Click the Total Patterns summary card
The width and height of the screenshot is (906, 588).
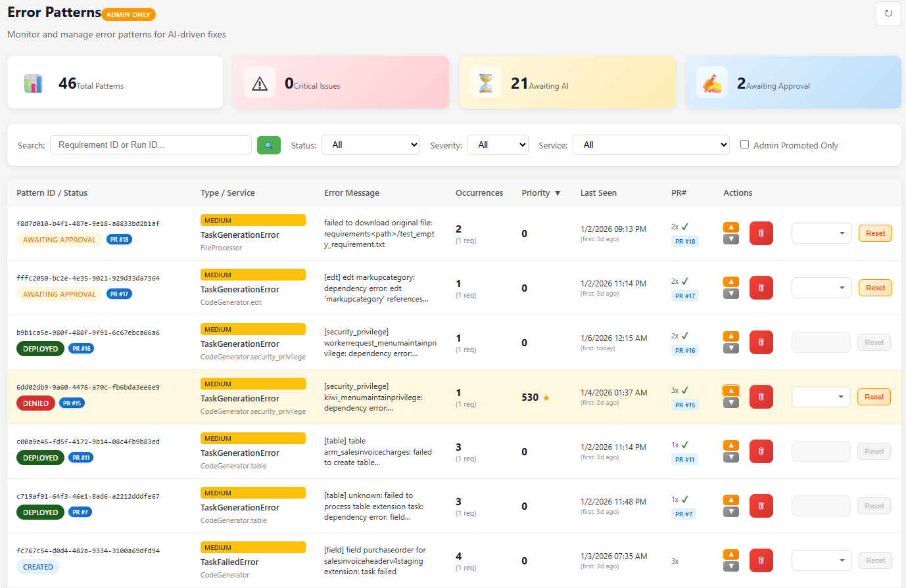point(115,82)
